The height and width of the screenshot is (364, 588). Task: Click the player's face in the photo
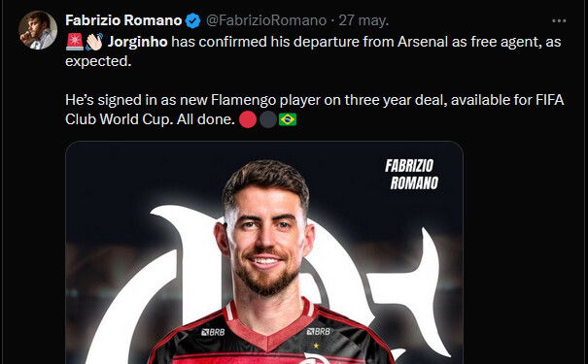pyautogui.click(x=265, y=241)
